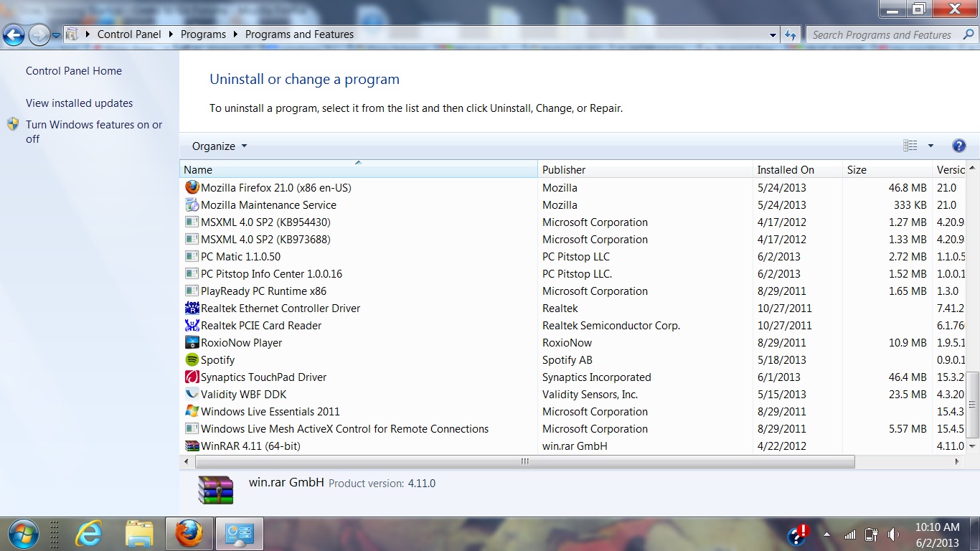Click the RoxioNow Player icon
This screenshot has width=980, height=551.
click(192, 342)
